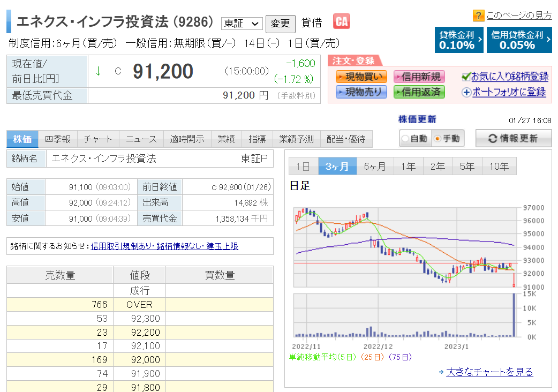Select the 自動 update radio button
This screenshot has width=558, height=392.
pos(405,138)
